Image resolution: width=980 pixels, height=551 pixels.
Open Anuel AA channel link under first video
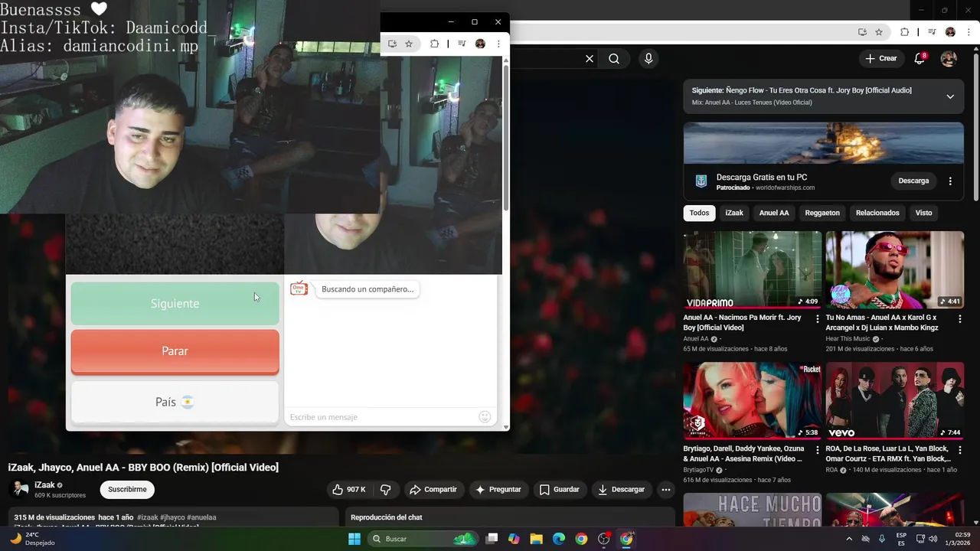696,338
